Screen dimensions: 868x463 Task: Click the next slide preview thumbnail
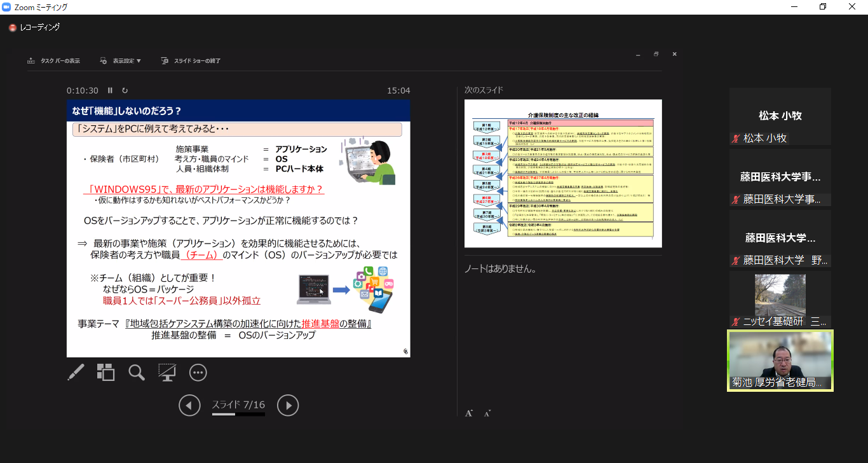(x=563, y=173)
